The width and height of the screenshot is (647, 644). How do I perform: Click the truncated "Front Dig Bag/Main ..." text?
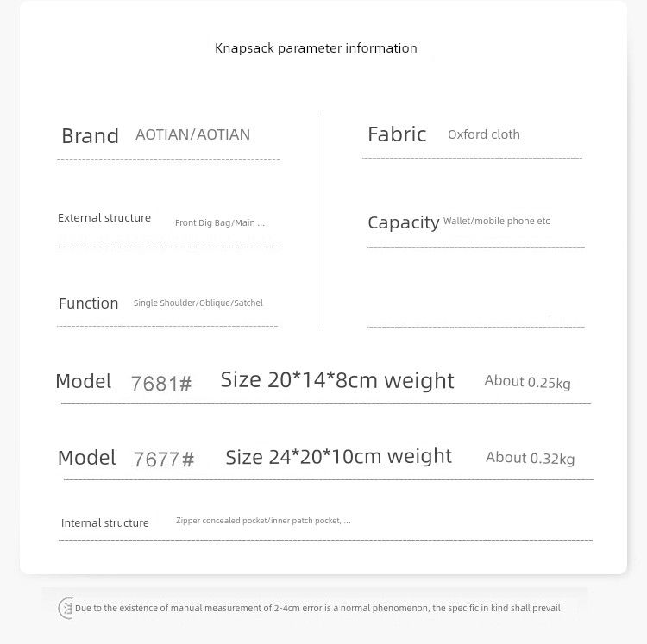click(x=220, y=222)
